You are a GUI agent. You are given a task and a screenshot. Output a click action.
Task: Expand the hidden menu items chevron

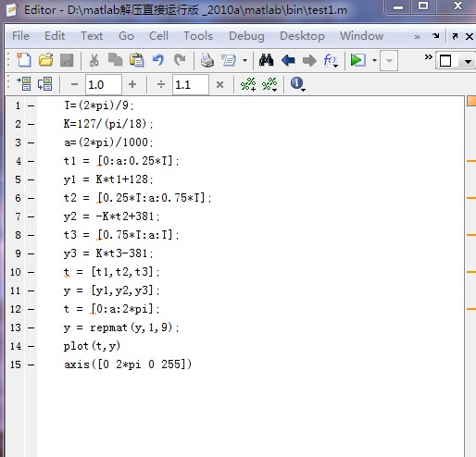(x=417, y=37)
